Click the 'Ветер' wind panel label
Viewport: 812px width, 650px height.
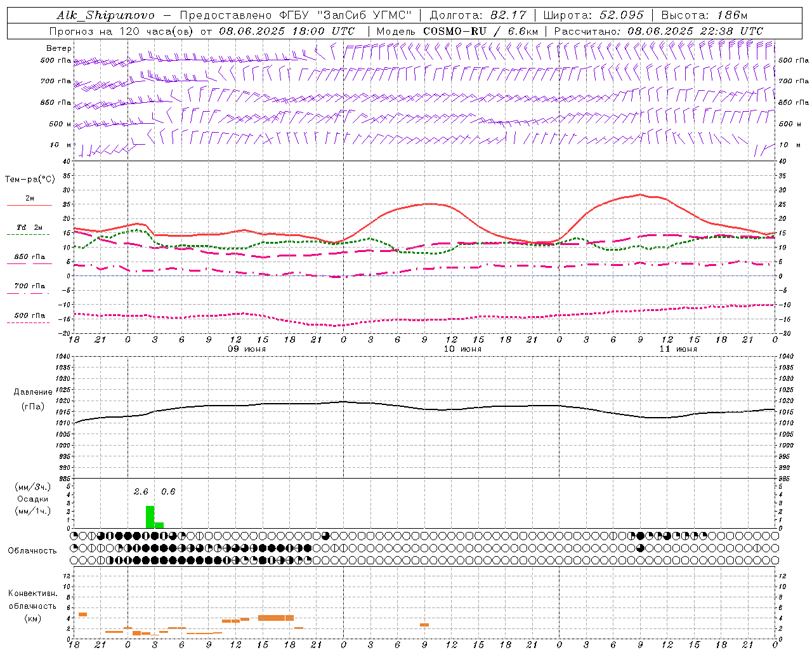[59, 48]
